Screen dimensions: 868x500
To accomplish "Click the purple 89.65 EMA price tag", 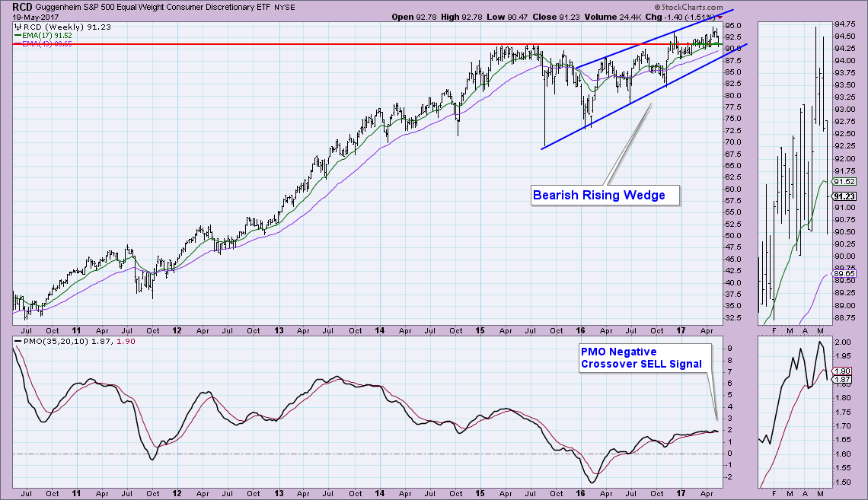I will coord(844,274).
